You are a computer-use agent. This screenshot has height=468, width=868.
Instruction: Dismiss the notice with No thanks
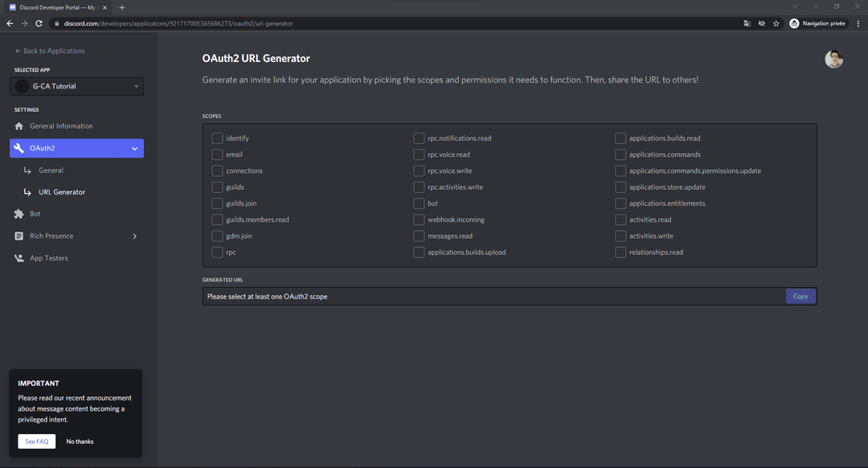pos(80,441)
